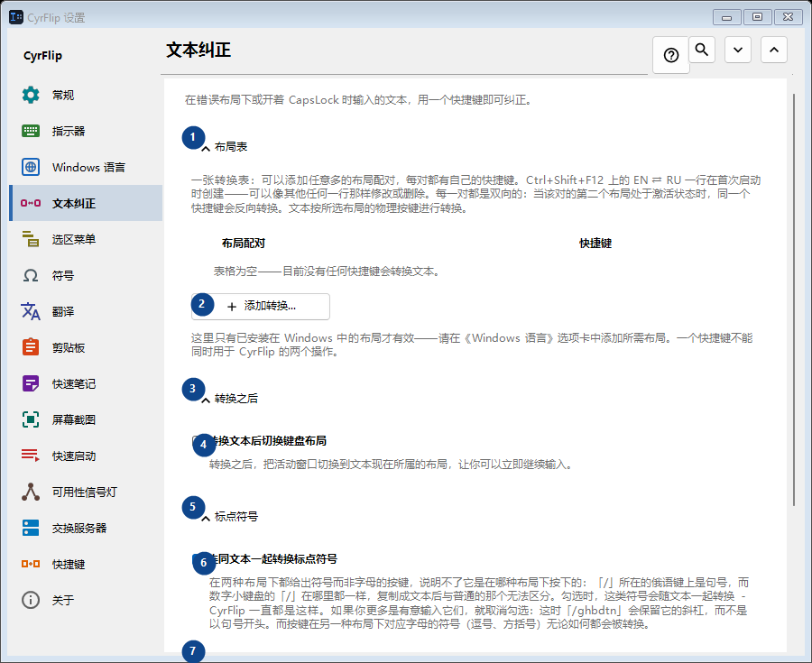Click the Windows 语言 globe icon
This screenshot has height=663, width=812.
pyautogui.click(x=31, y=167)
